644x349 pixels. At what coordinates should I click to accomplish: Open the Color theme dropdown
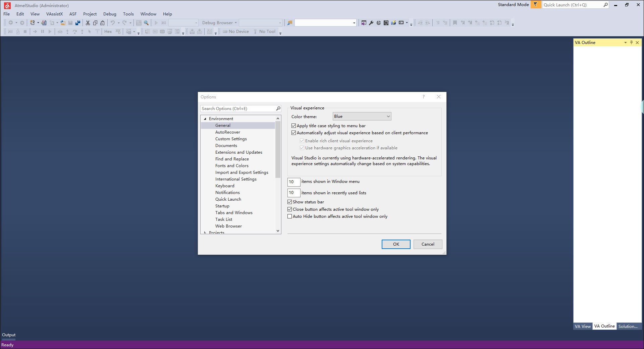pos(362,116)
